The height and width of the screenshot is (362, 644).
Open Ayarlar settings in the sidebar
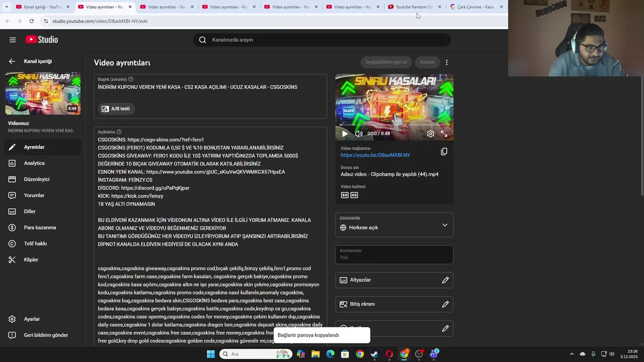click(x=43, y=319)
